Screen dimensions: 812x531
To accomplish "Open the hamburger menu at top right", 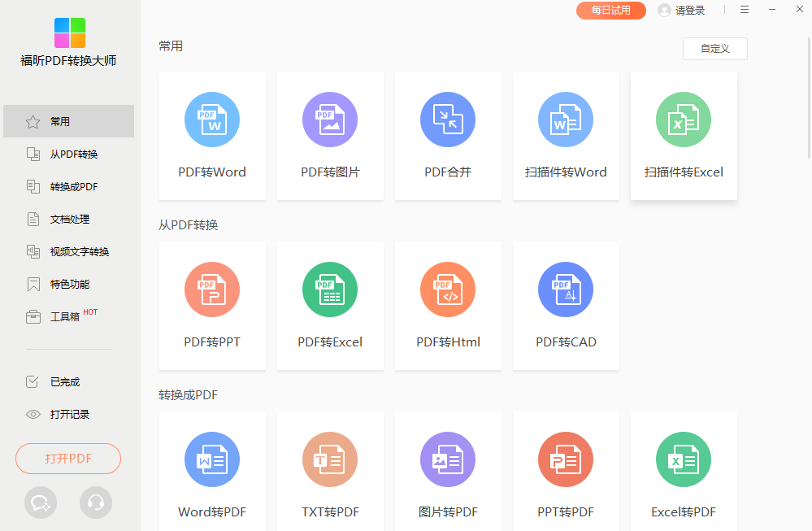I will coord(745,10).
